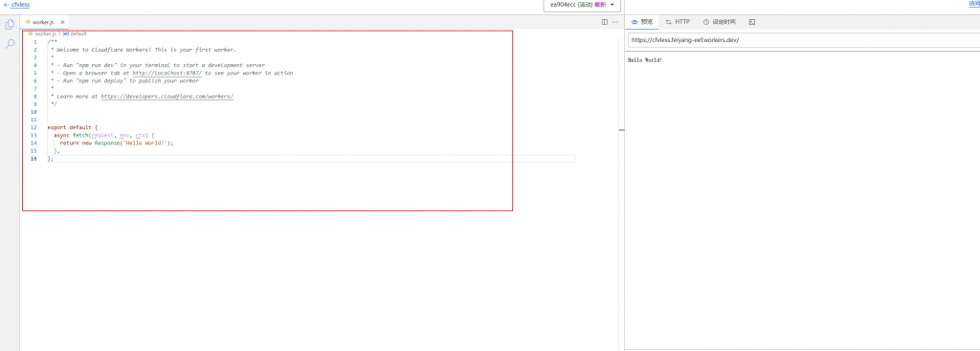Viewport: 980px width, 351px height.
Task: Open the ea904ecc version dropdown
Action: pos(582,5)
